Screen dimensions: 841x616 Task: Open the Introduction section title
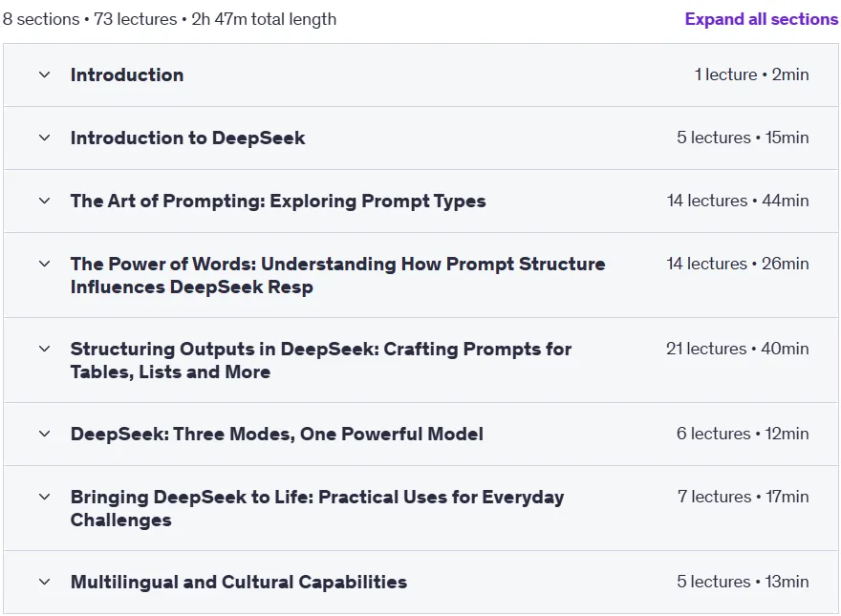click(127, 75)
